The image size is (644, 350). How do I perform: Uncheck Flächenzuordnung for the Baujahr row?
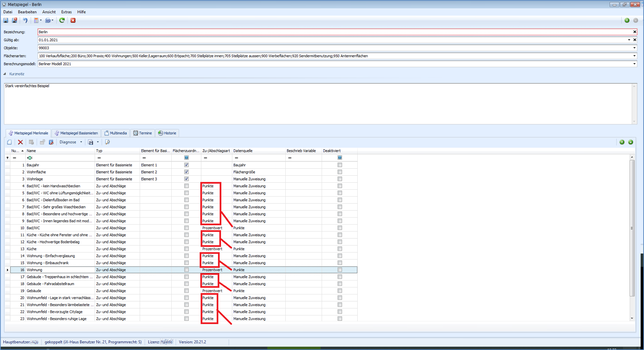tap(186, 165)
